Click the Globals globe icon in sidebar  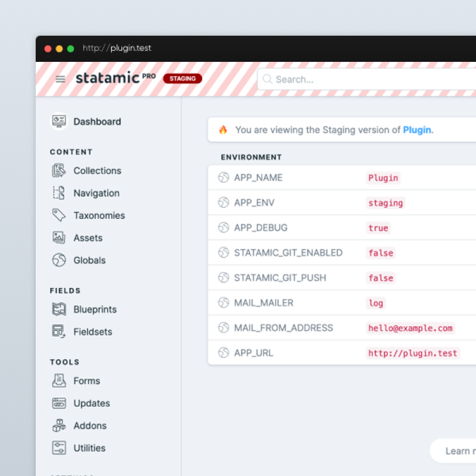(59, 260)
